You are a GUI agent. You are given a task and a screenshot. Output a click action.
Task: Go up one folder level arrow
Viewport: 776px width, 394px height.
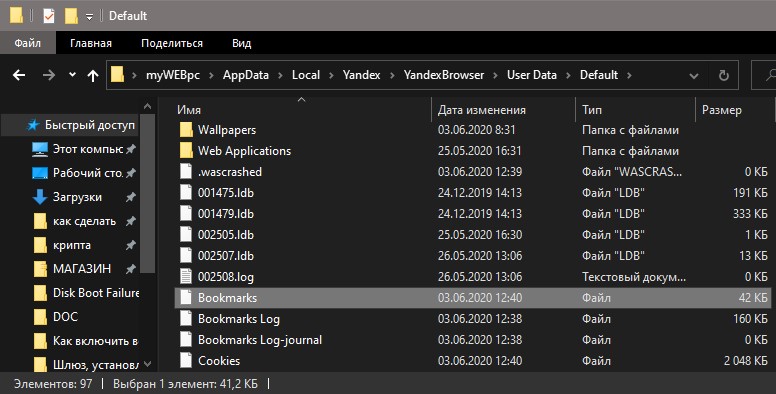point(93,75)
